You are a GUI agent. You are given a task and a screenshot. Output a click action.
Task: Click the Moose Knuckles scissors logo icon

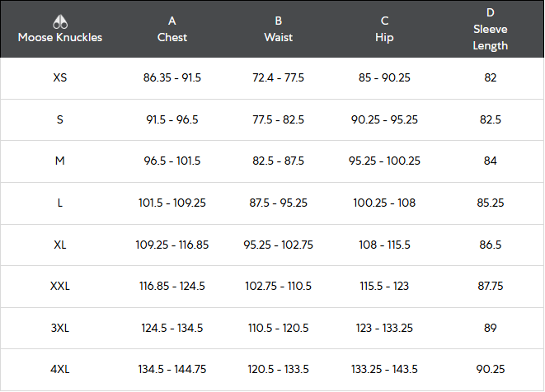(59, 21)
